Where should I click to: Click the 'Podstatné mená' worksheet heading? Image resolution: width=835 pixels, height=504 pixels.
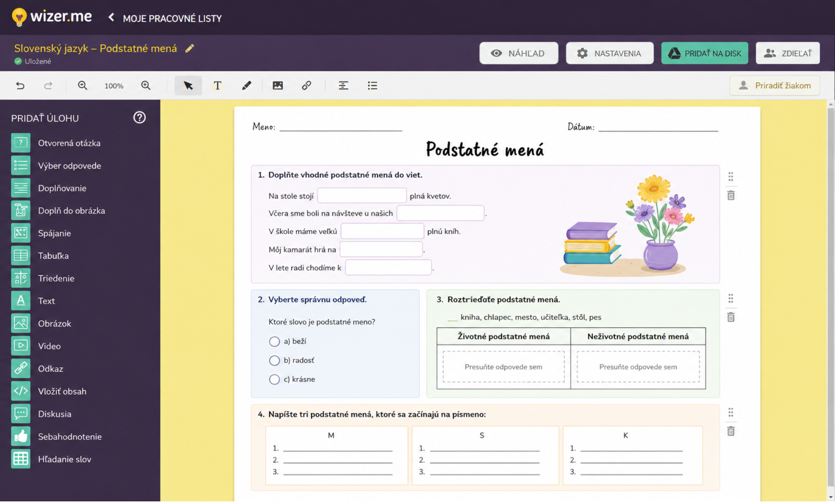(x=484, y=150)
